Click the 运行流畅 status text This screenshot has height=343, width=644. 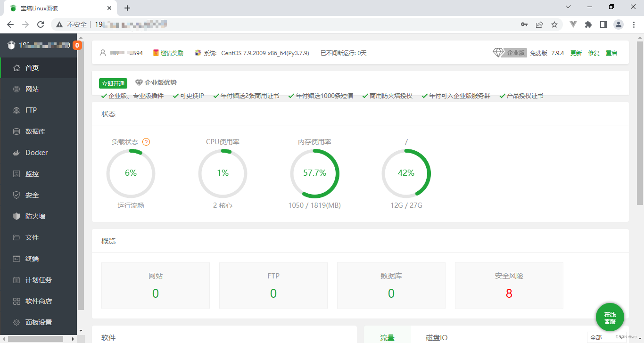(x=131, y=205)
